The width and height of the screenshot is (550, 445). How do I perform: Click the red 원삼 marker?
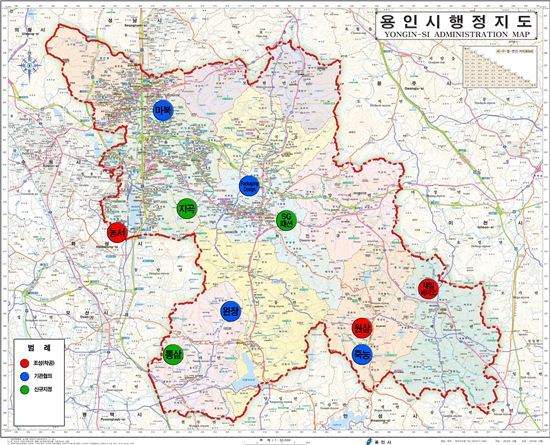point(362,328)
